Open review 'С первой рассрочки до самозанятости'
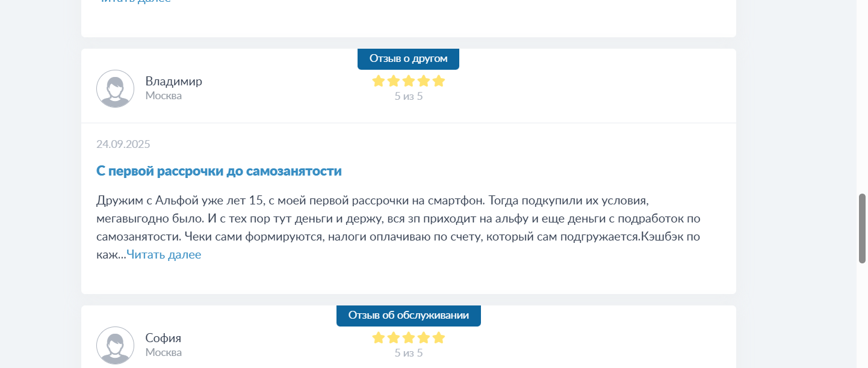This screenshot has width=868, height=368. [219, 171]
